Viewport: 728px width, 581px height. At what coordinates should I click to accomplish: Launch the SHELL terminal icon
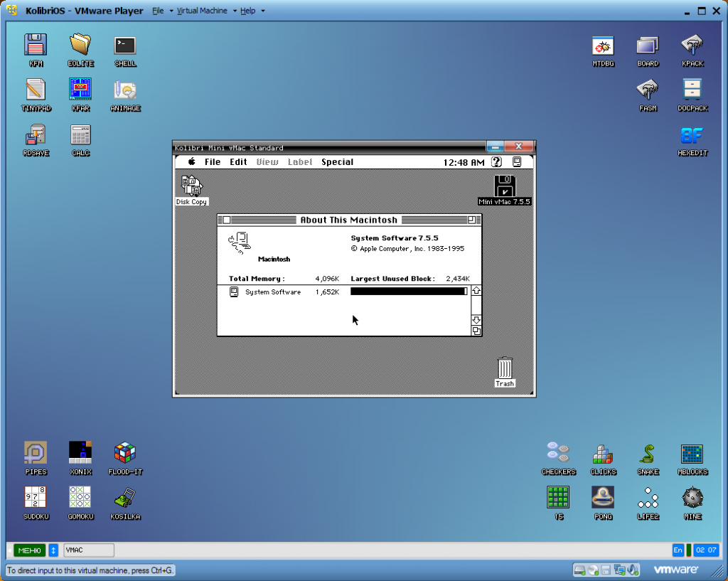point(125,46)
